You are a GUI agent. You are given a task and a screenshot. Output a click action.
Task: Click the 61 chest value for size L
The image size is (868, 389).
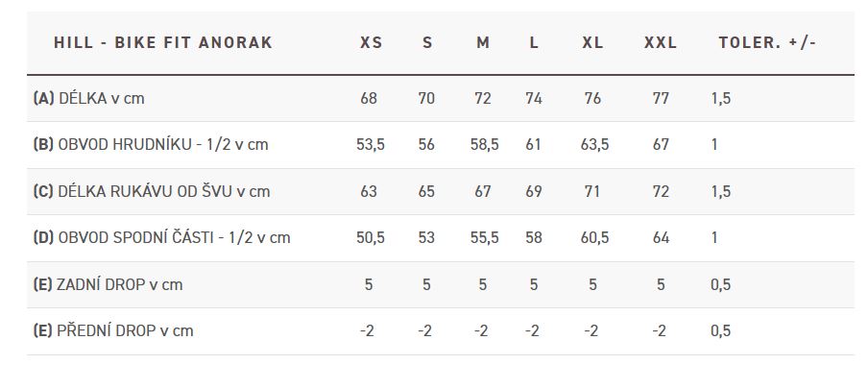pos(533,145)
